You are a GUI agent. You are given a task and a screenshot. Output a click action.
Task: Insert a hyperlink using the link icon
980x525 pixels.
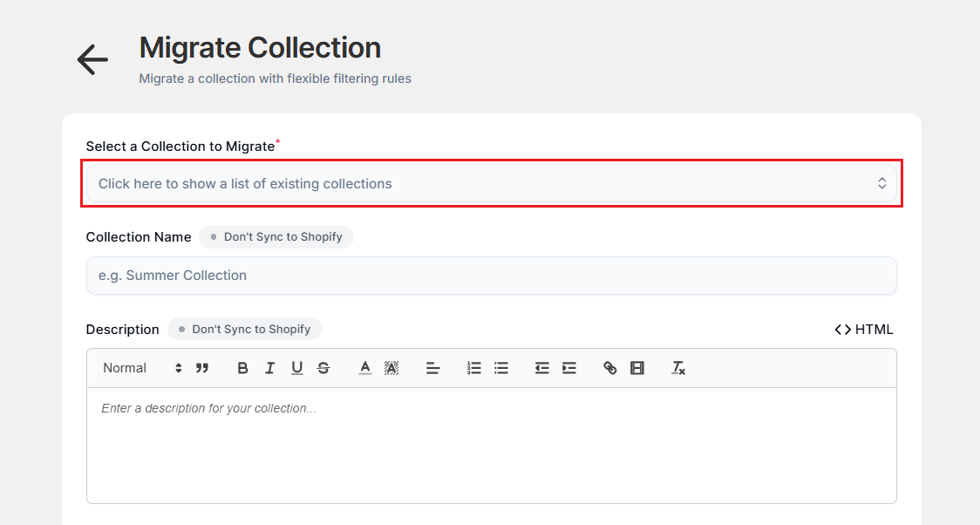609,367
